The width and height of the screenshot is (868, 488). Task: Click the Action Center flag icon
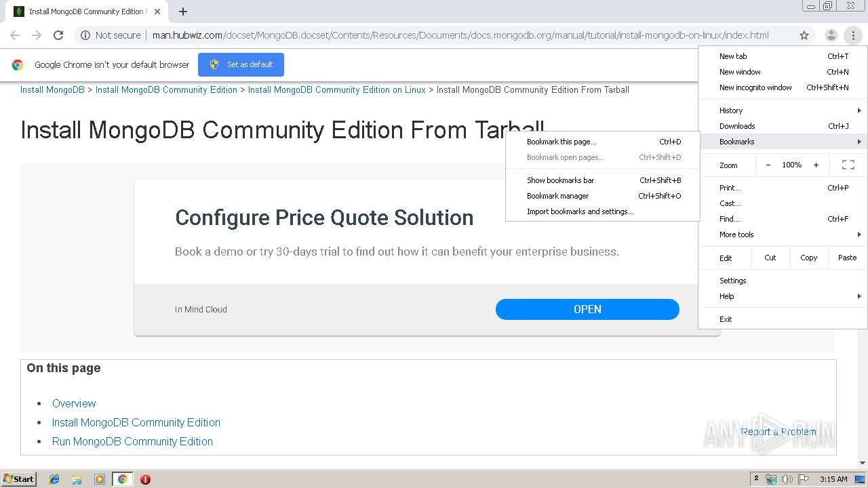[x=804, y=479]
